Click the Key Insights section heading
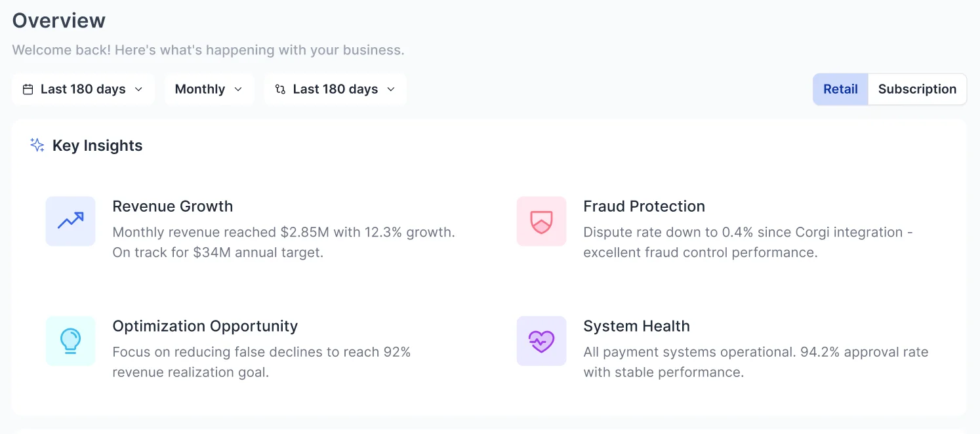 [x=97, y=146]
